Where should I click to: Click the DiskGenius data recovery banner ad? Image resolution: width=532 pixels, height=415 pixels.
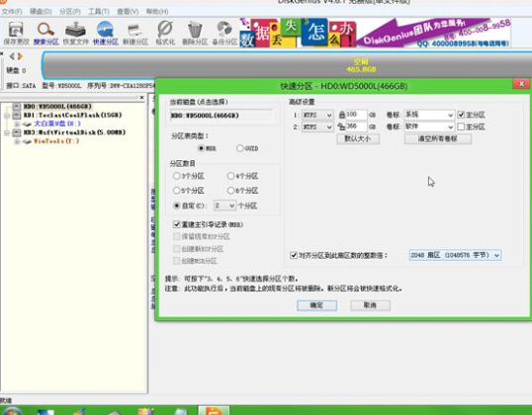point(375,33)
